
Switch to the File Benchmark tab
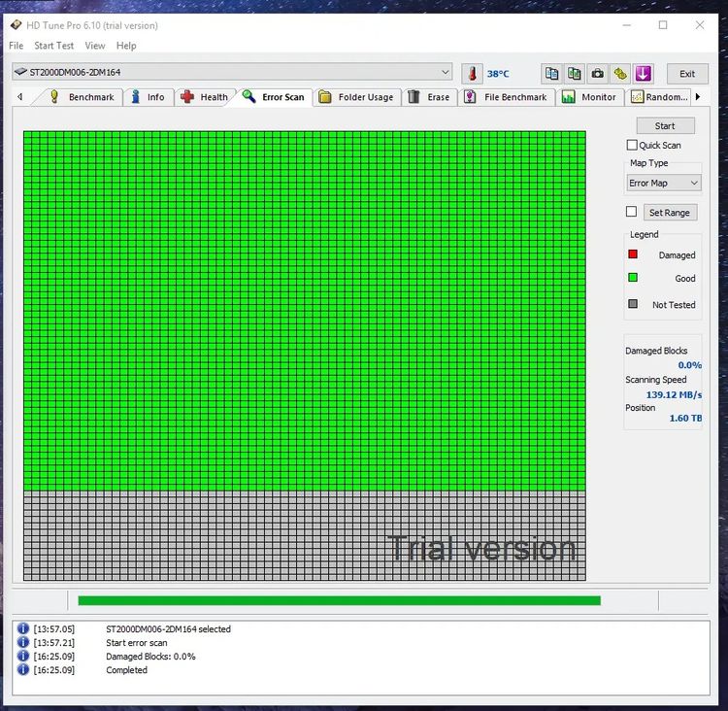(x=506, y=97)
